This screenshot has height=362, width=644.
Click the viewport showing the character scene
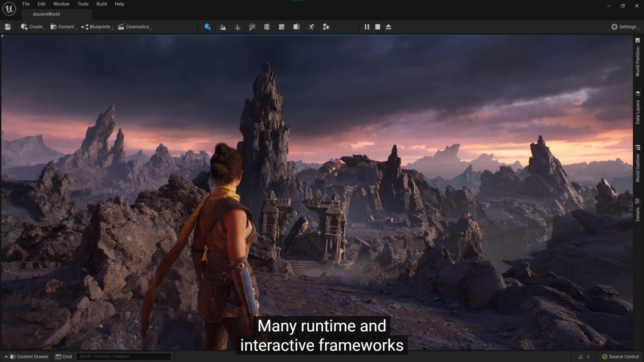(317, 193)
